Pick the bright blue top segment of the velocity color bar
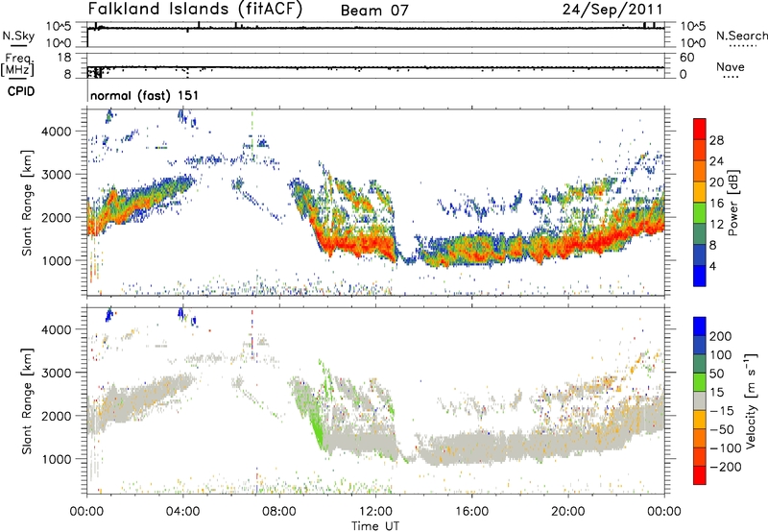Image resolution: width=768 pixels, height=532 pixels. click(700, 326)
